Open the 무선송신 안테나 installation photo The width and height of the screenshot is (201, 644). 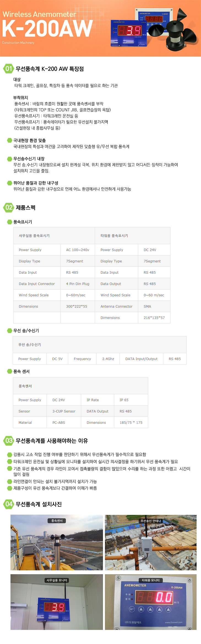tap(151, 542)
